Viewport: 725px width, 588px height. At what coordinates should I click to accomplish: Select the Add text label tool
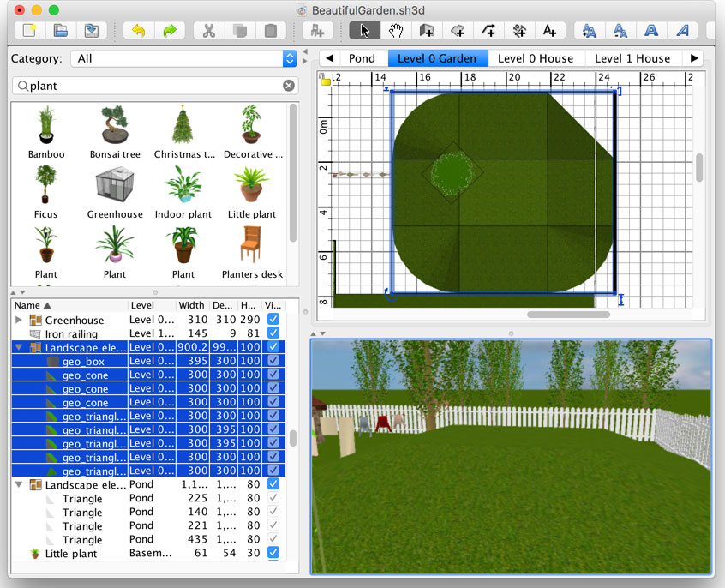tap(550, 31)
